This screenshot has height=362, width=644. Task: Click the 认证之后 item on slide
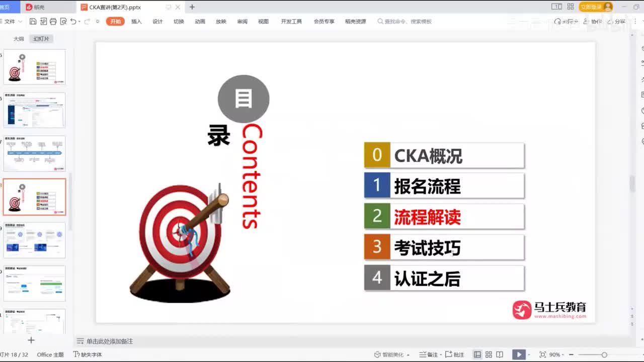pos(444,278)
